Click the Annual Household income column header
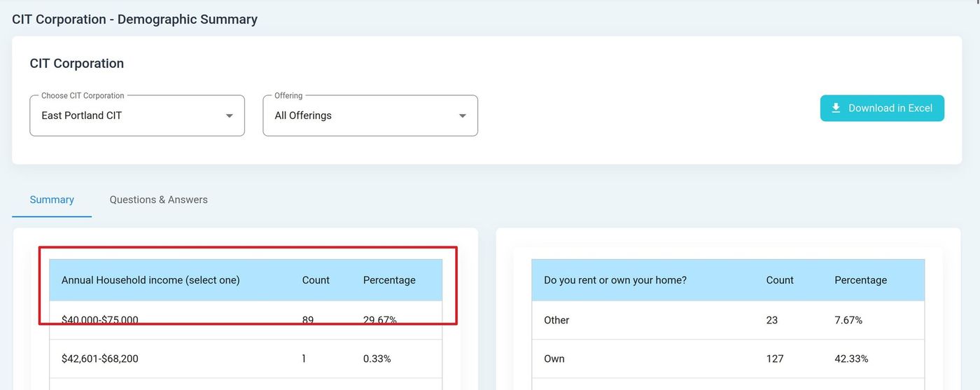The height and width of the screenshot is (390, 980). coord(150,280)
